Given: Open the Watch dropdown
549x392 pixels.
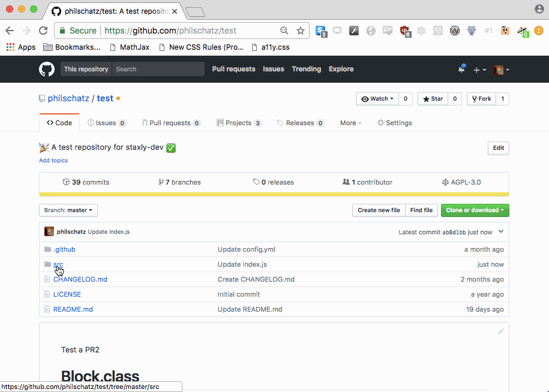Looking at the screenshot, I should (377, 99).
